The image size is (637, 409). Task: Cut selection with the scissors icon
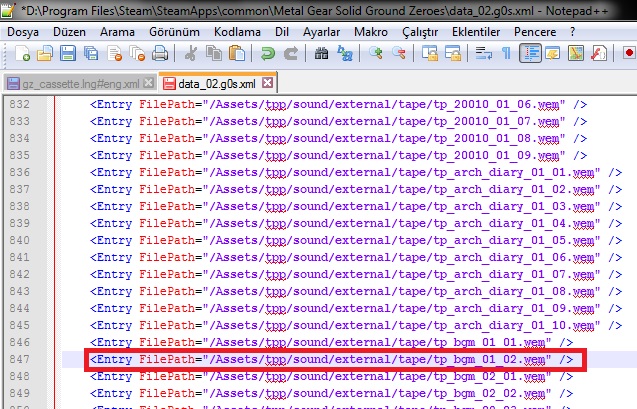[190, 53]
